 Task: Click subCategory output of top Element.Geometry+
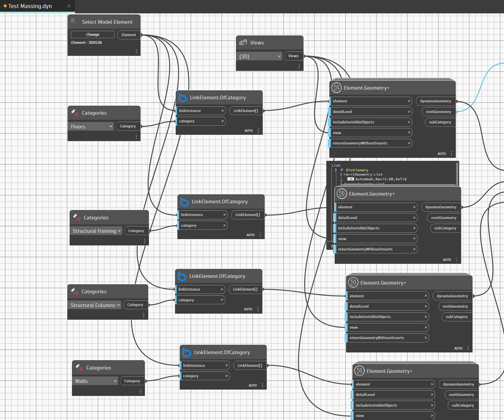[x=440, y=122]
